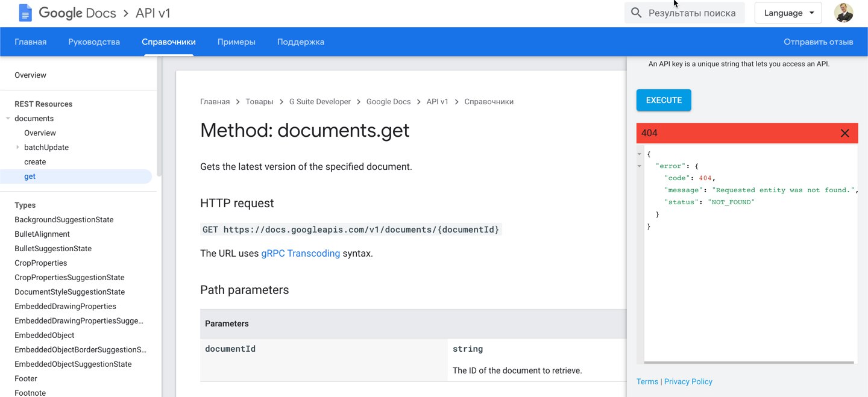The width and height of the screenshot is (868, 397).
Task: Click the "NOT_FOUND" status value
Action: [x=731, y=202]
